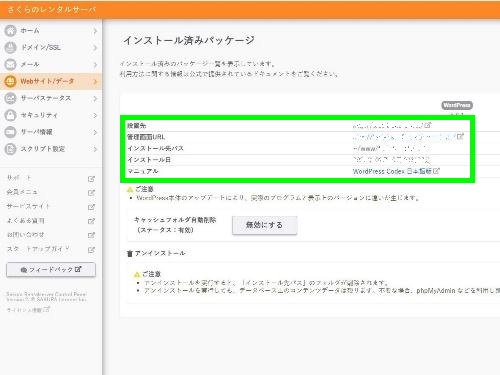Click warning triangle icon above WordPress本体 note

[x=130, y=190]
